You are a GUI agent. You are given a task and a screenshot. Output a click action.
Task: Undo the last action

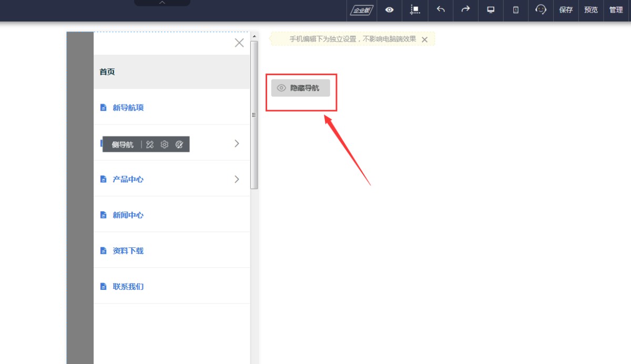pos(441,10)
